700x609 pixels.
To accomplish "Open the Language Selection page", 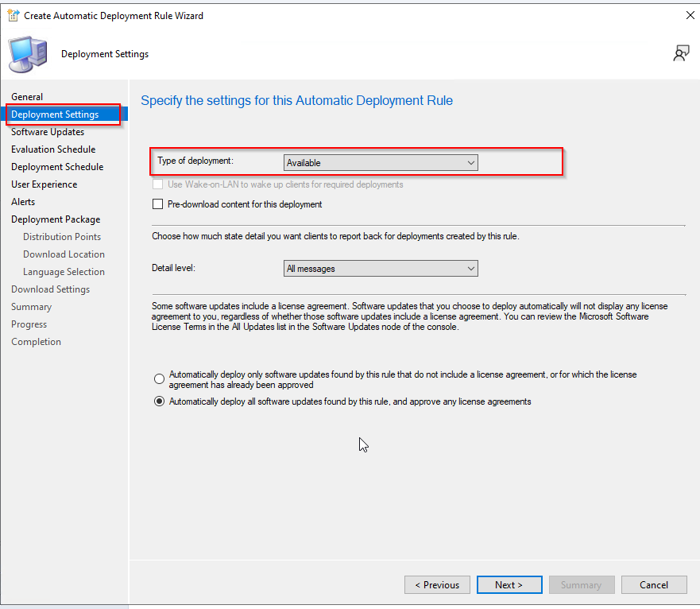I will click(x=64, y=271).
